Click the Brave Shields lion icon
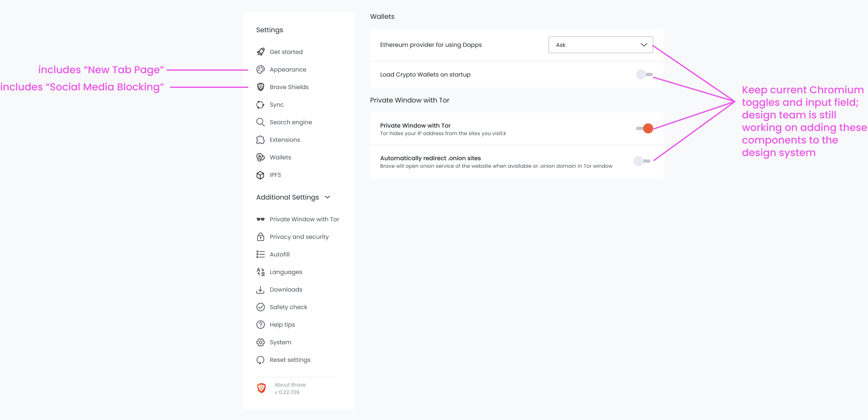The image size is (868, 420). pos(260,87)
